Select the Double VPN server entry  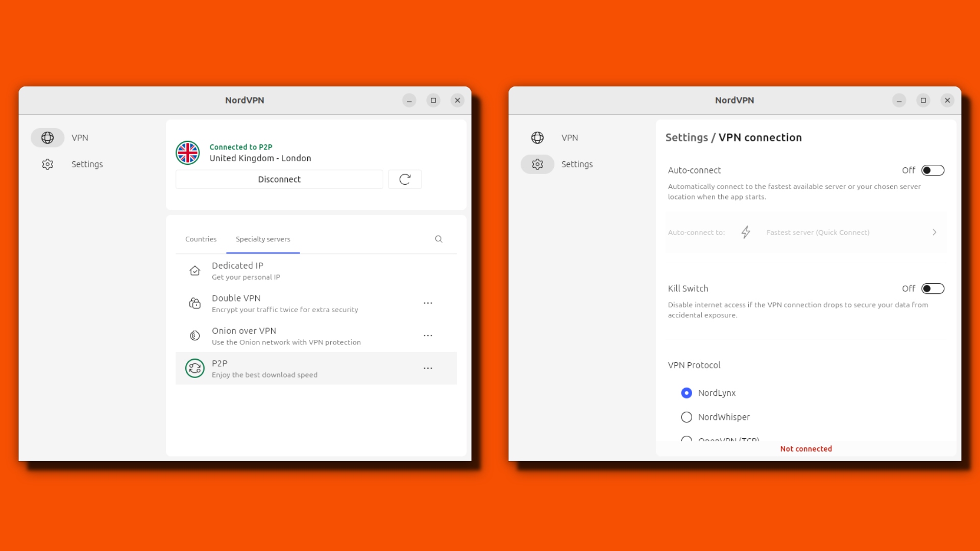[x=316, y=303]
